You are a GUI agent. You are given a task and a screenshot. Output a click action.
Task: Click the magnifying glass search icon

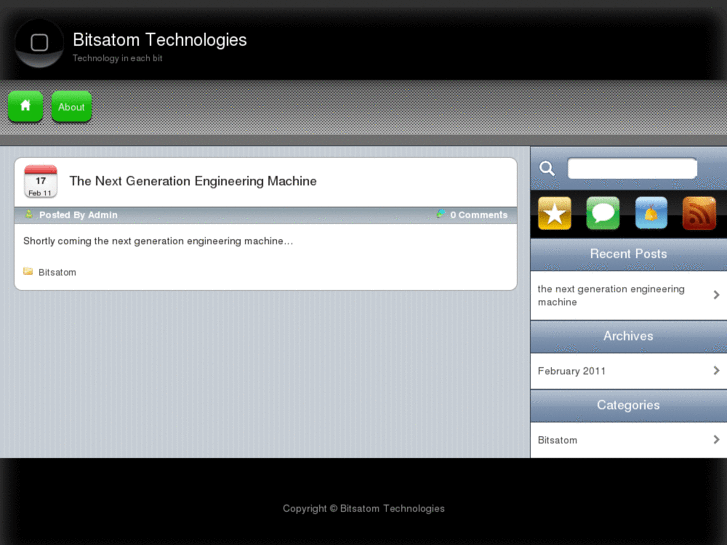547,168
